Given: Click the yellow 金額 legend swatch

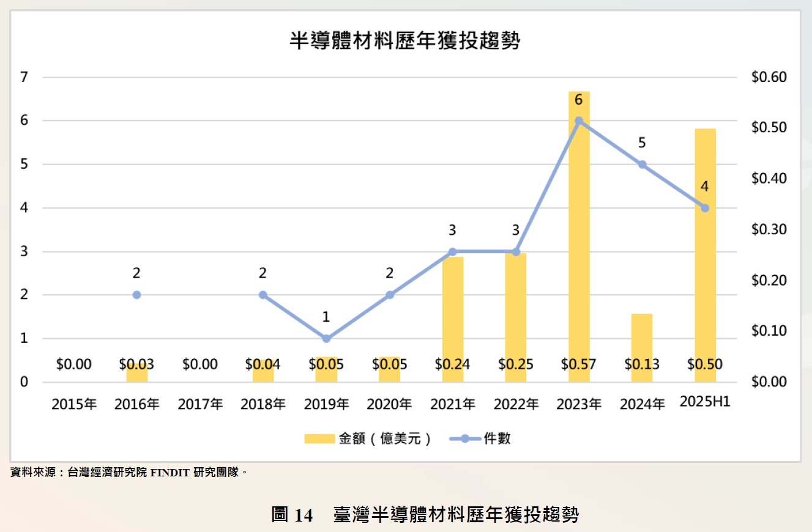Looking at the screenshot, I should point(319,439).
